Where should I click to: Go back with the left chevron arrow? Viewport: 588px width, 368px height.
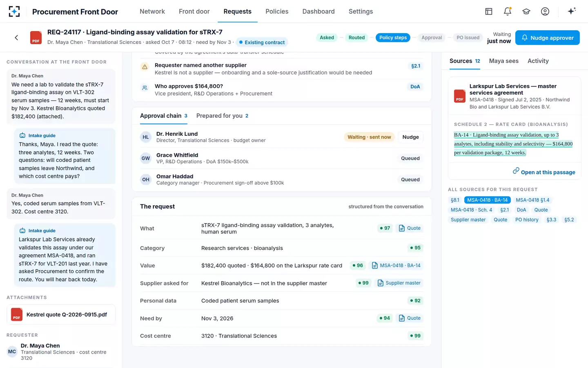tap(16, 38)
